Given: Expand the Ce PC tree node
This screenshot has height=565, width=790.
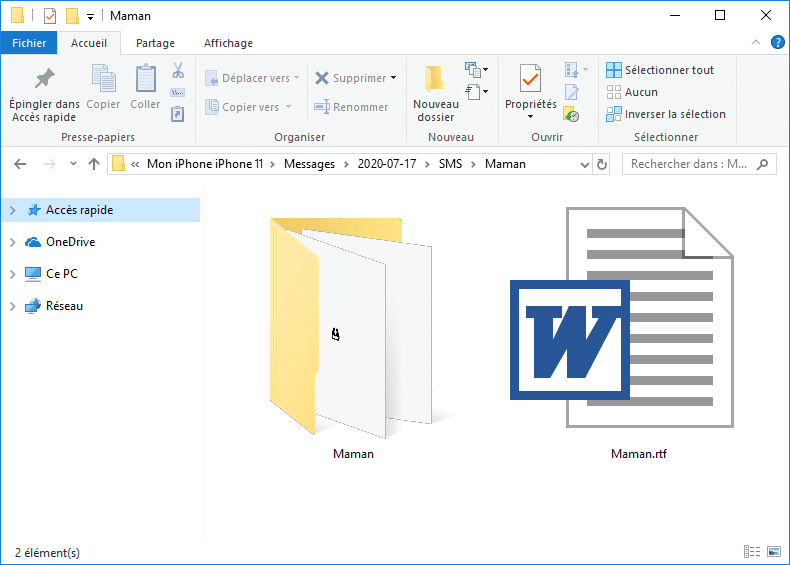Looking at the screenshot, I should [12, 274].
